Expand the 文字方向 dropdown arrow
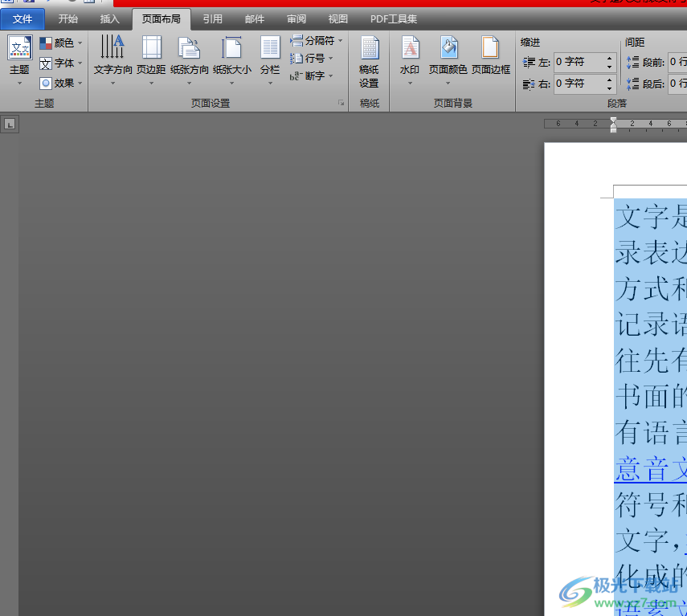687x616 pixels. [x=112, y=84]
